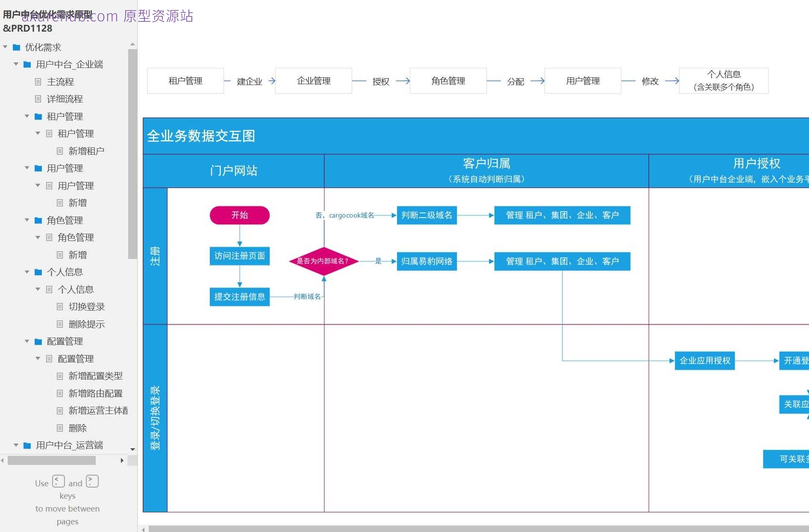Click the sidebar horizontal scrollbar thumb
The height and width of the screenshot is (532, 809).
click(52, 460)
